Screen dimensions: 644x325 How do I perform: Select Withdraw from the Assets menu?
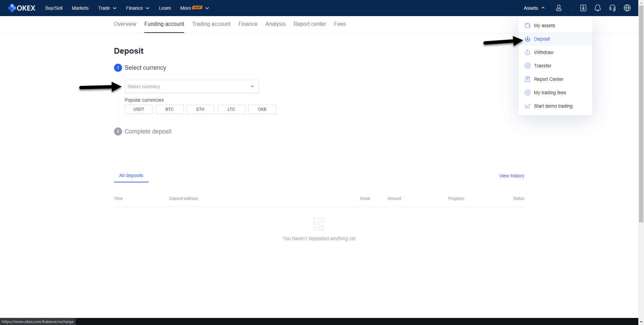click(x=555, y=52)
